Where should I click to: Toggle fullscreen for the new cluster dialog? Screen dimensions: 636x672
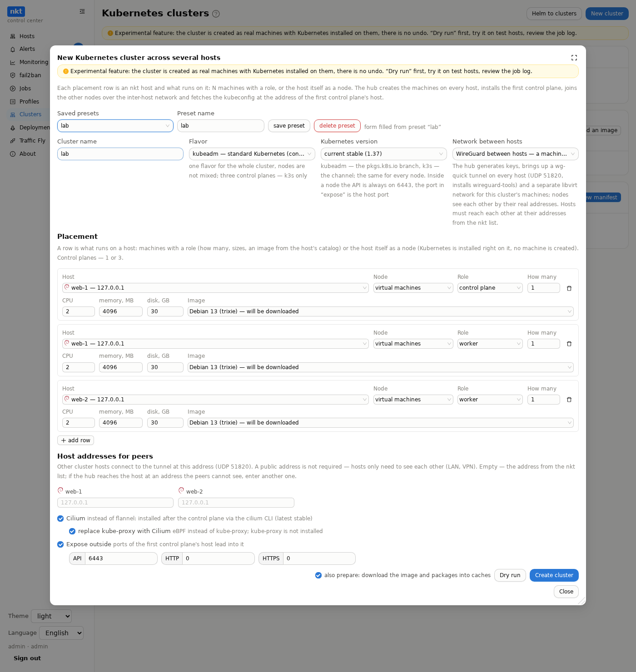click(x=574, y=58)
